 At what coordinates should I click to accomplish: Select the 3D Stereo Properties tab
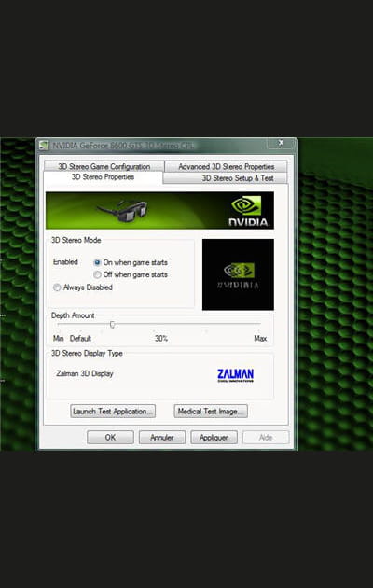tap(103, 177)
